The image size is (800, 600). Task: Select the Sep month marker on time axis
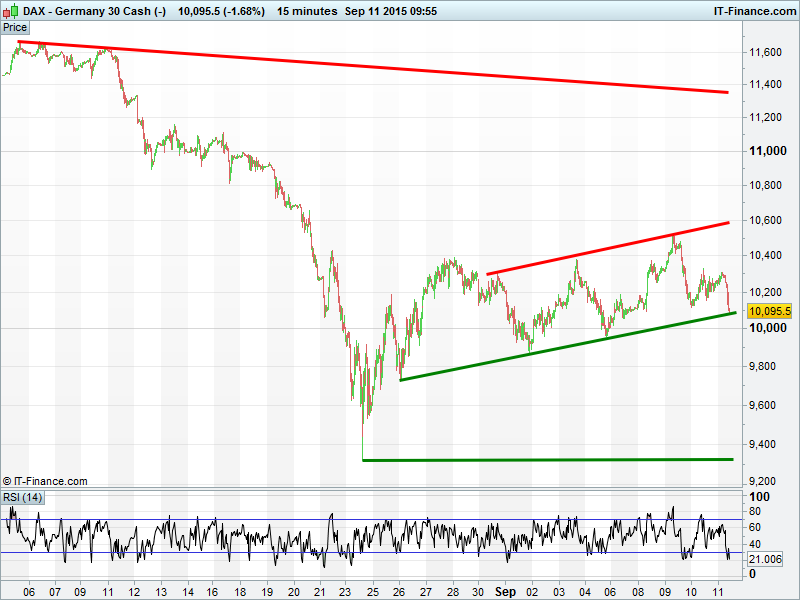[505, 592]
